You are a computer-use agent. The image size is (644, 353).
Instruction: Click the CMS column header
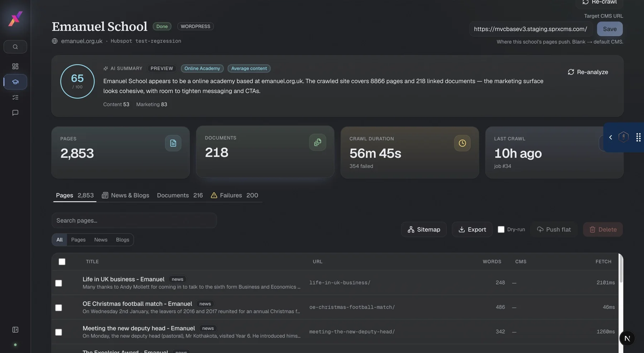(x=521, y=262)
